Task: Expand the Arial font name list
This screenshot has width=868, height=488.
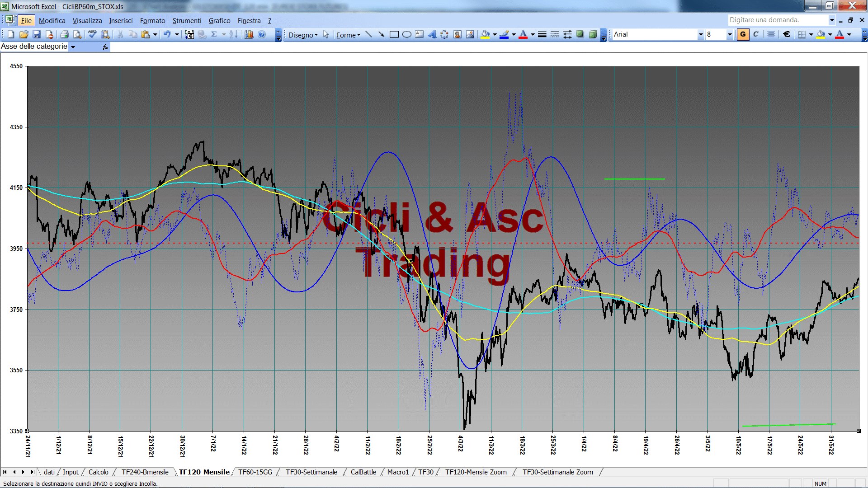Action: pos(701,34)
